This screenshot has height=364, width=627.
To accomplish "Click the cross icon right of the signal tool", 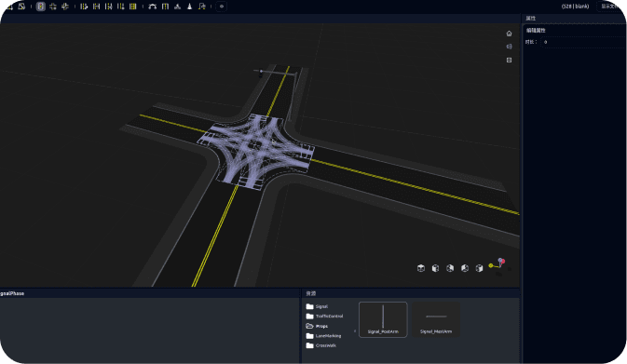I will click(53, 7).
